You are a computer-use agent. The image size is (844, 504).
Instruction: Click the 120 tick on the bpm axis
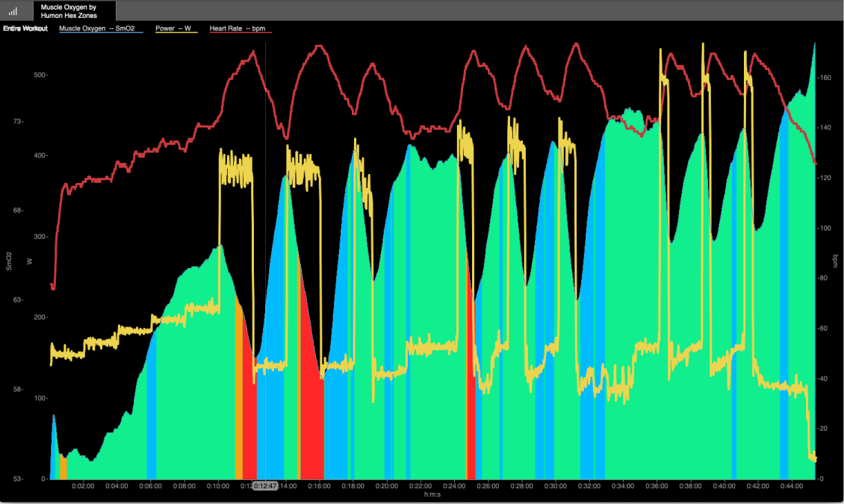click(x=824, y=178)
